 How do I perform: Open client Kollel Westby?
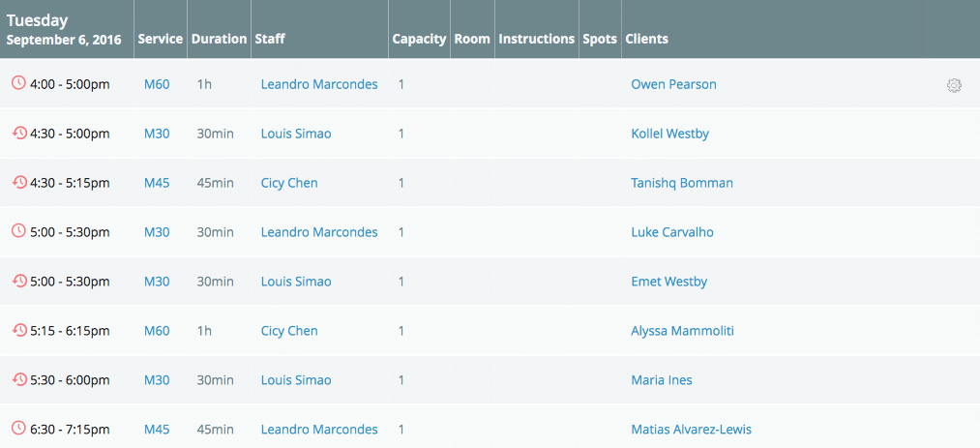click(670, 134)
